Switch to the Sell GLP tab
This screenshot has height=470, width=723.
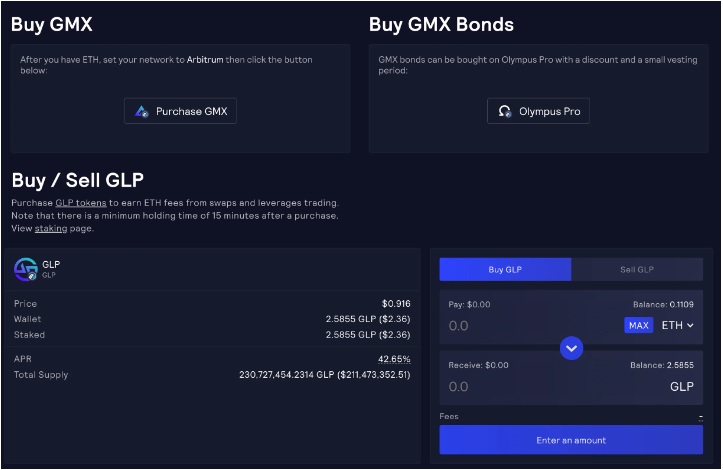(637, 269)
